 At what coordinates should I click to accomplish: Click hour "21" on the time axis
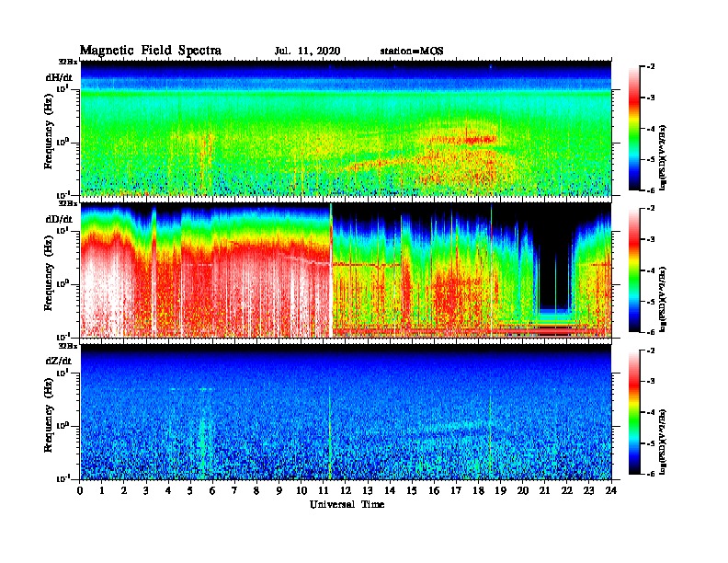tap(544, 491)
